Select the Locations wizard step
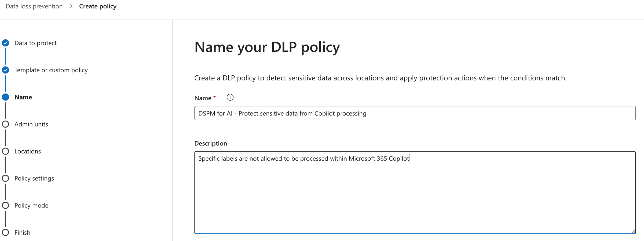The image size is (644, 241). (28, 151)
